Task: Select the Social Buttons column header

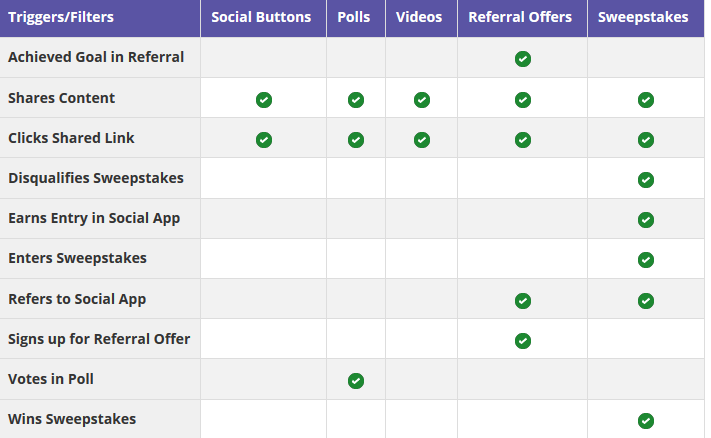Action: tap(261, 18)
